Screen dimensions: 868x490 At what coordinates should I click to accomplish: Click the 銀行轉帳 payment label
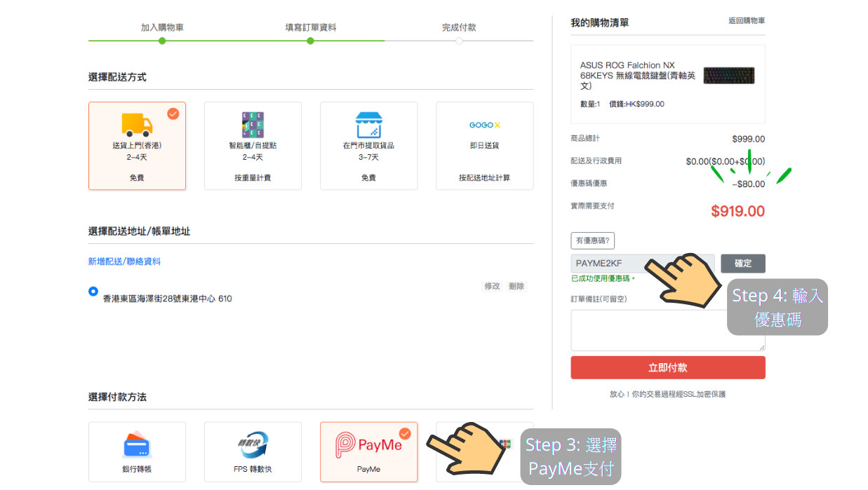point(137,469)
